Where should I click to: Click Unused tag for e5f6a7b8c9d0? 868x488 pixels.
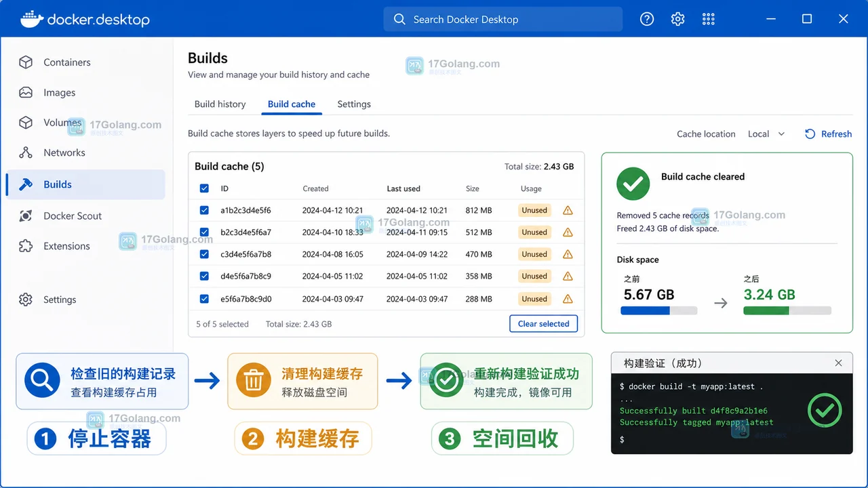pos(534,299)
